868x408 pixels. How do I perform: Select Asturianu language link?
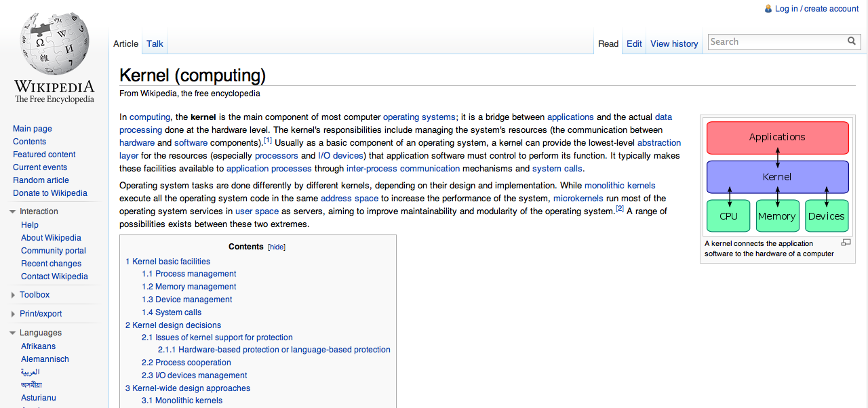39,398
